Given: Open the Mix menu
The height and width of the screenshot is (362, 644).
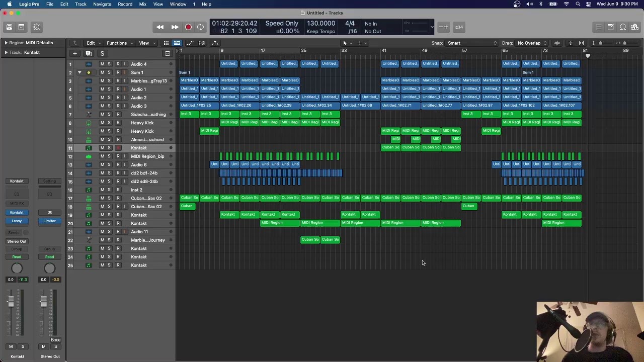Looking at the screenshot, I should (143, 4).
